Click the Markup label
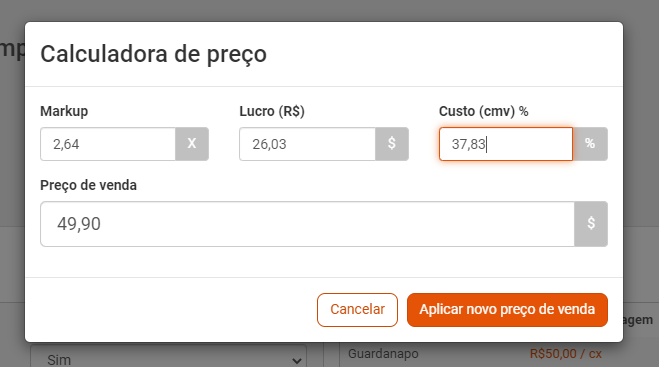The width and height of the screenshot is (659, 367). click(x=64, y=111)
